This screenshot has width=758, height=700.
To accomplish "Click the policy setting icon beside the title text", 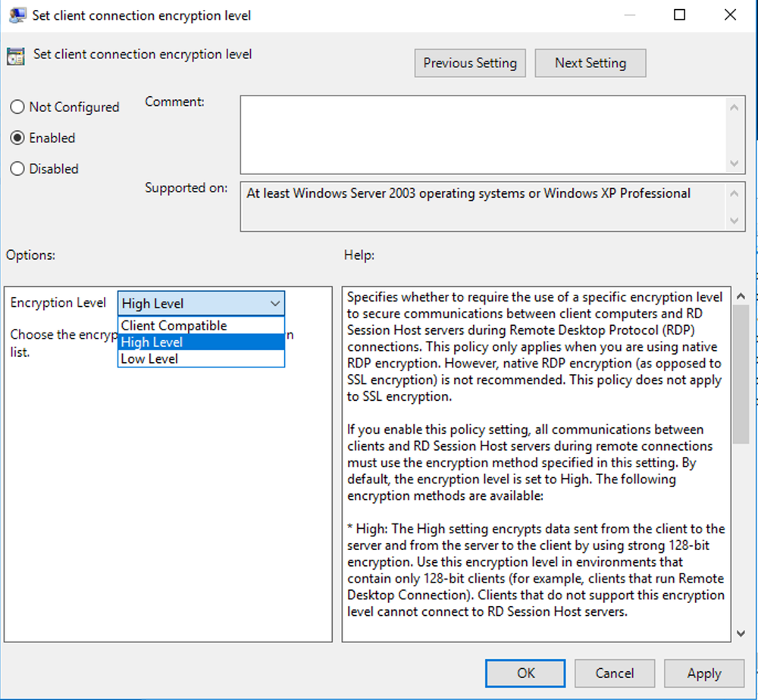I will tap(17, 55).
